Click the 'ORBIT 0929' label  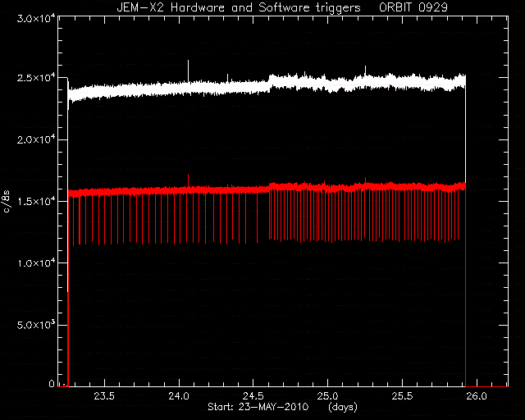click(x=413, y=7)
